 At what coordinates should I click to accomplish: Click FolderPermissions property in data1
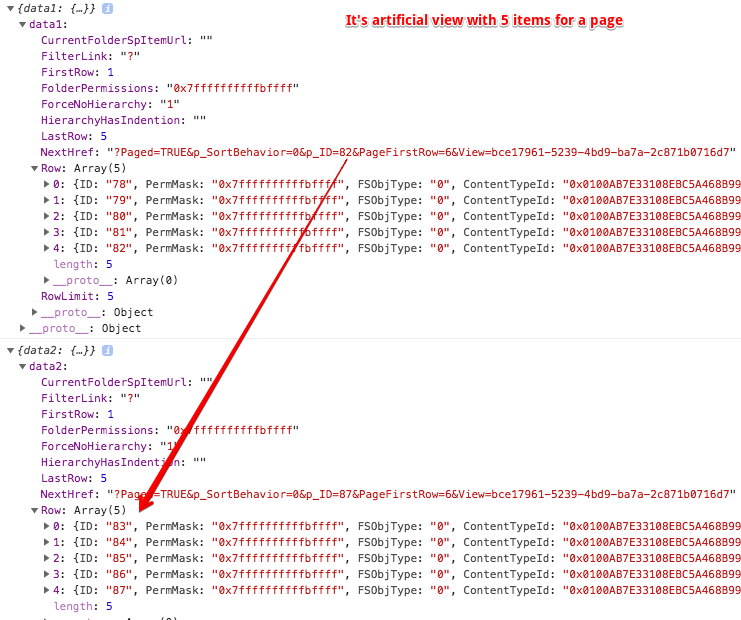(170, 88)
